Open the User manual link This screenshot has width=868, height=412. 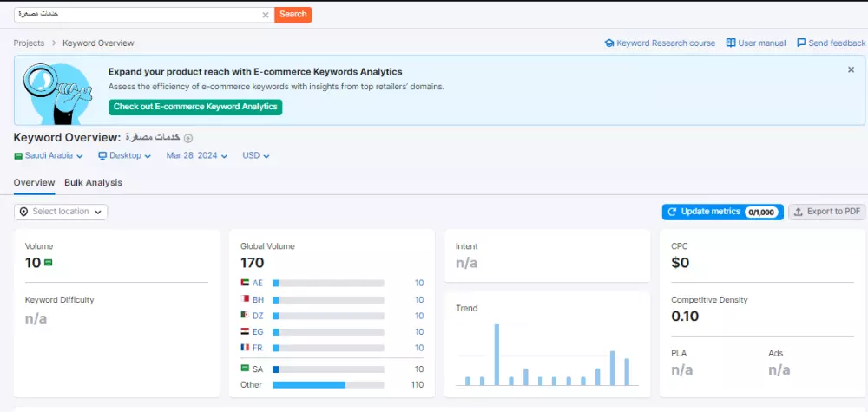(x=762, y=43)
